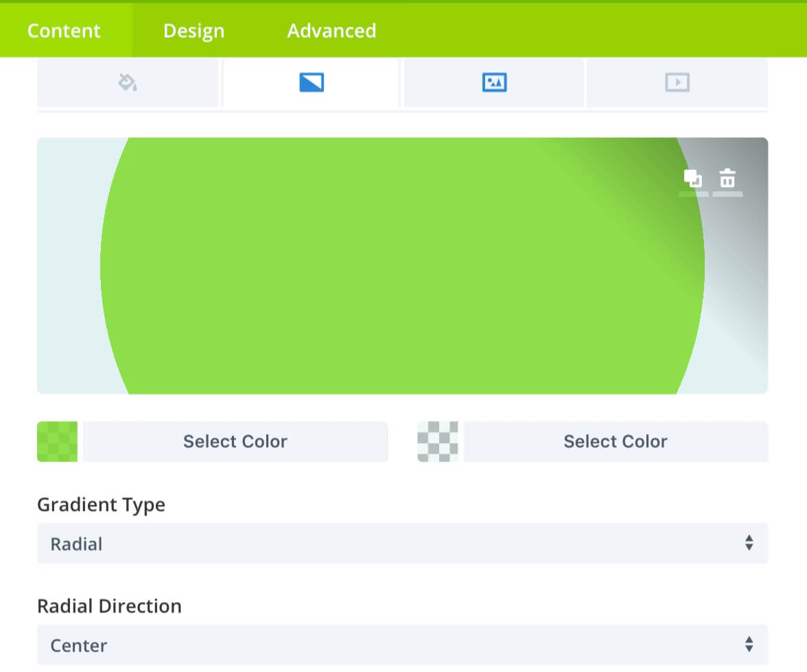Open the Design tab
The width and height of the screenshot is (807, 672).
pyautogui.click(x=194, y=31)
